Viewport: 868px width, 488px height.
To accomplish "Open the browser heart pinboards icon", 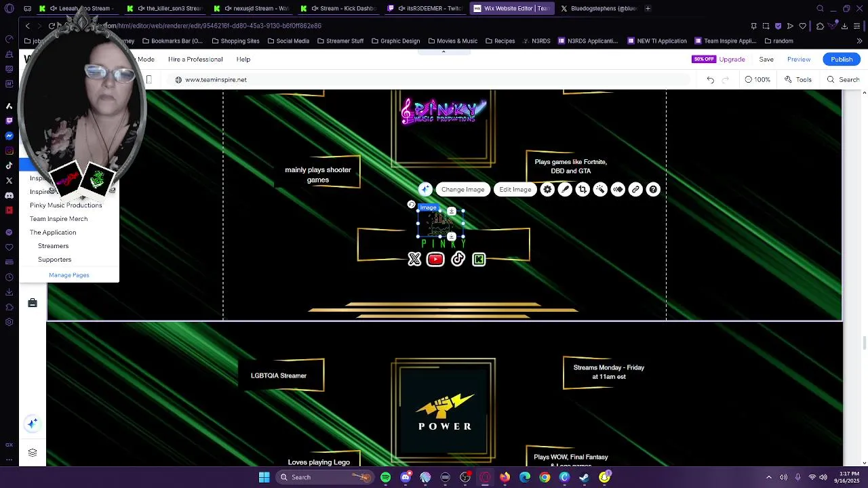I will (x=803, y=26).
